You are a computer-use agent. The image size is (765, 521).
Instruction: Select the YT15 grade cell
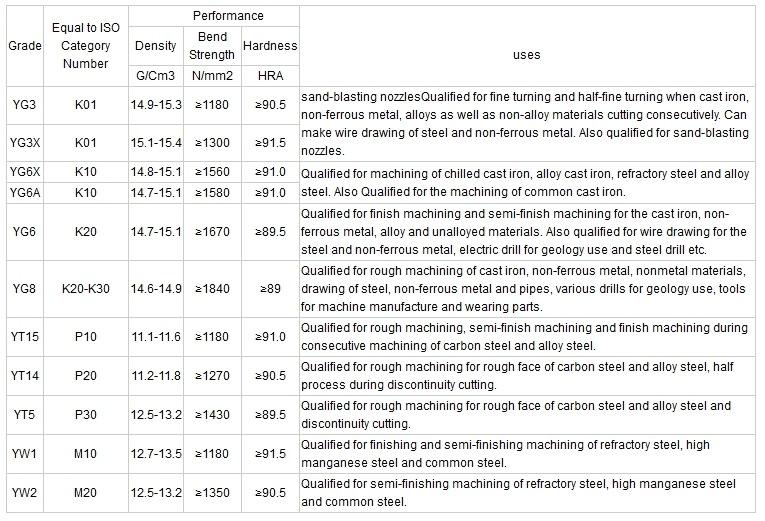[x=22, y=337]
